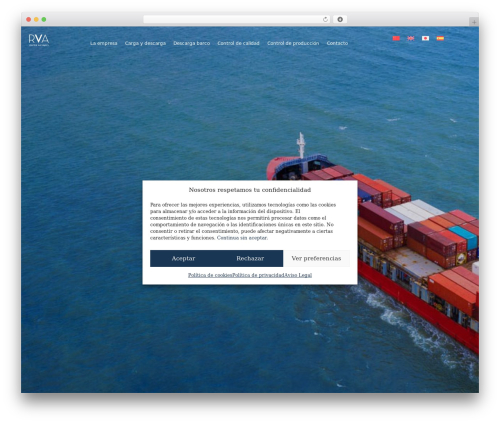This screenshot has width=500, height=423.
Task: Maximize the window with the green button
Action: pos(44,20)
